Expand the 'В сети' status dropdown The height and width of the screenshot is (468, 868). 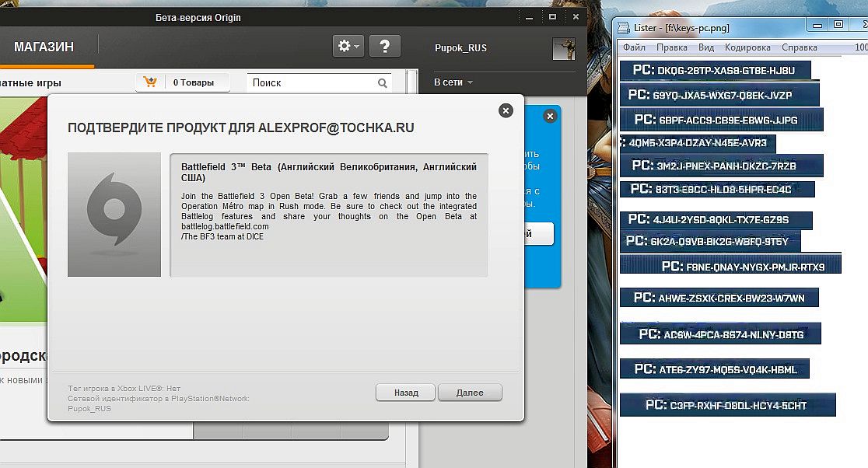point(453,82)
